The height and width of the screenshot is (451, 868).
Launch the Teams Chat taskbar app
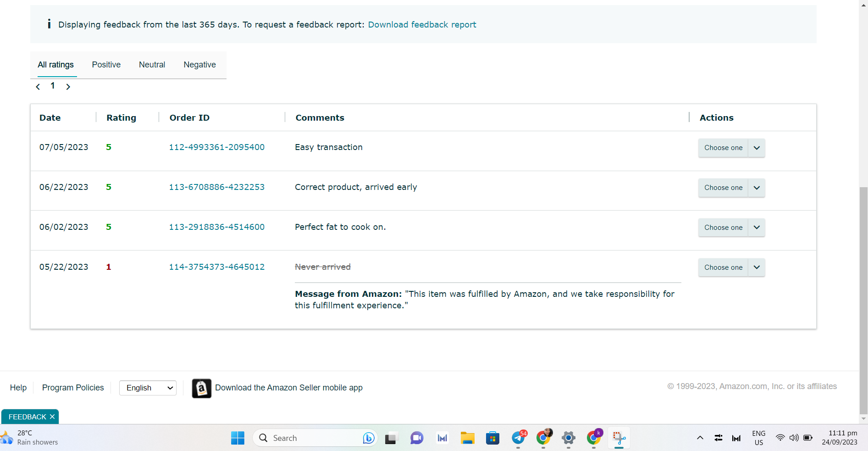[416, 438]
